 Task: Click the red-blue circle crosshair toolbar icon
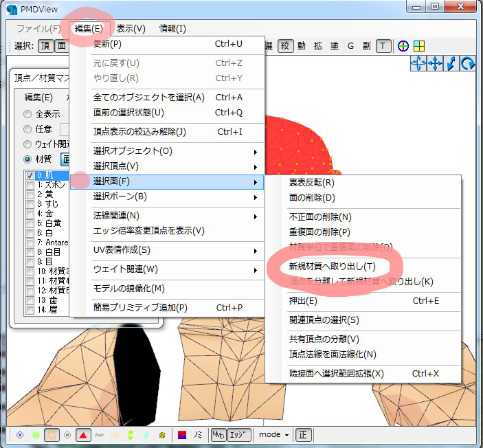403,46
